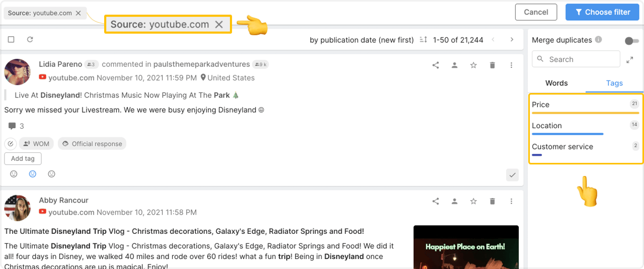
Task: Open Lidia Pareno's avatar
Action: (x=18, y=71)
